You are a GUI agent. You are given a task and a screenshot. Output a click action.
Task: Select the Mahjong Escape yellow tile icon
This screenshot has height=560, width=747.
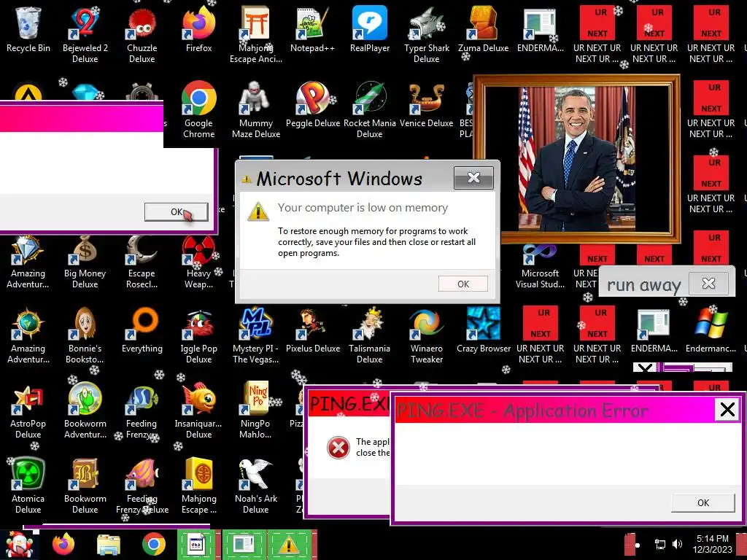(198, 486)
